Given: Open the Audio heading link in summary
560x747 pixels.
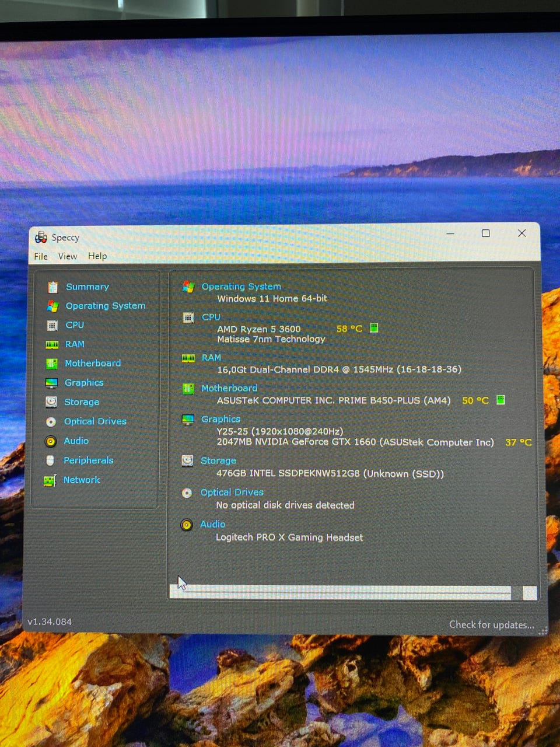Looking at the screenshot, I should click(x=212, y=524).
